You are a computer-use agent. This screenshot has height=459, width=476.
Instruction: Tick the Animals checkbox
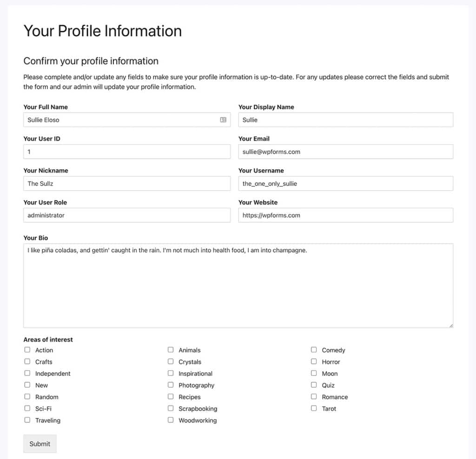click(x=171, y=350)
